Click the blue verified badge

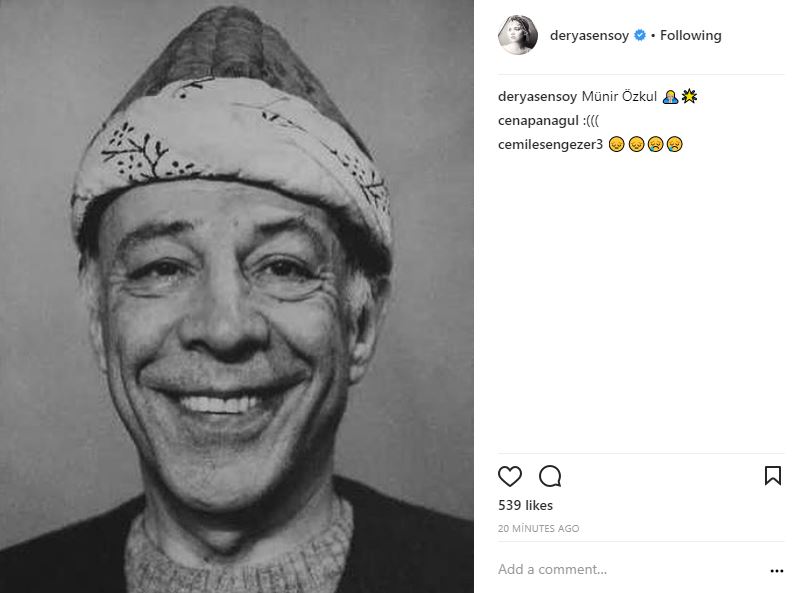[x=640, y=36]
